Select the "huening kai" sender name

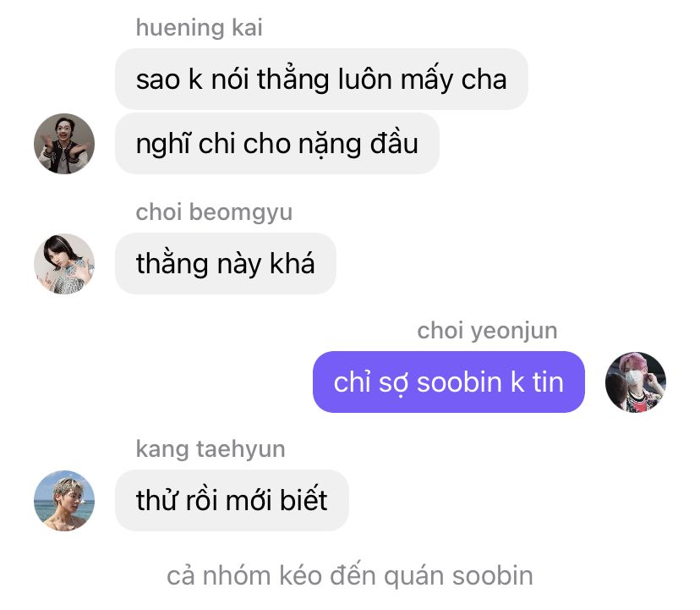200,27
